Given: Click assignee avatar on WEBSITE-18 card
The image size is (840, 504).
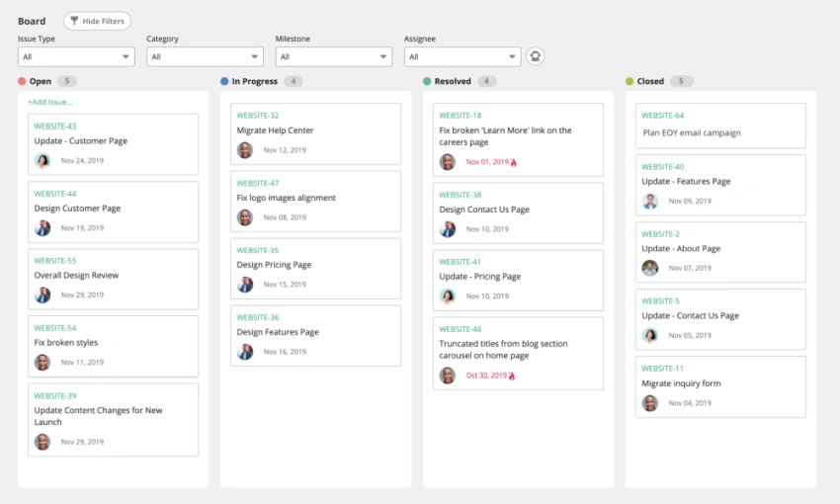Looking at the screenshot, I should [448, 162].
